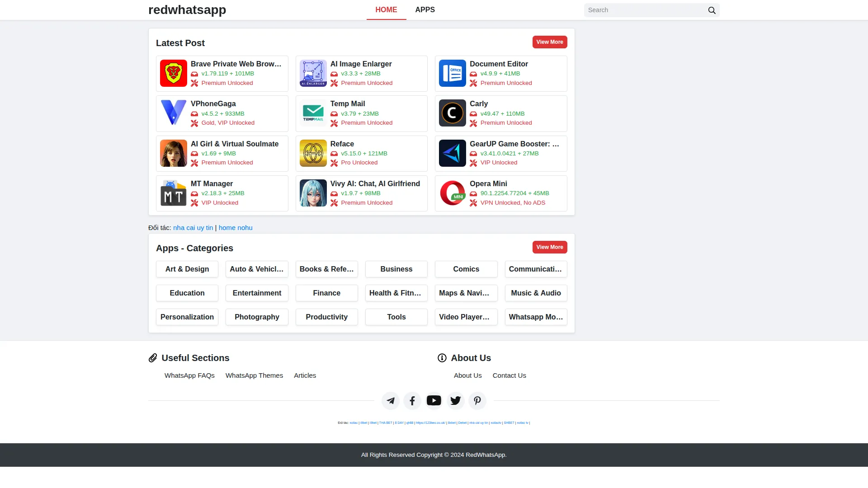Open the Telegram social icon

click(391, 401)
